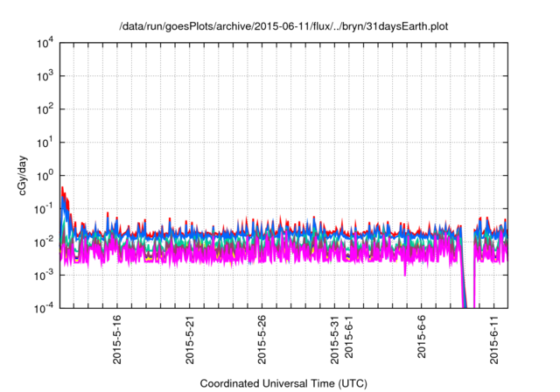Click the tall red peak at plot start
This screenshot has width=560, height=392.
pyautogui.click(x=62, y=190)
